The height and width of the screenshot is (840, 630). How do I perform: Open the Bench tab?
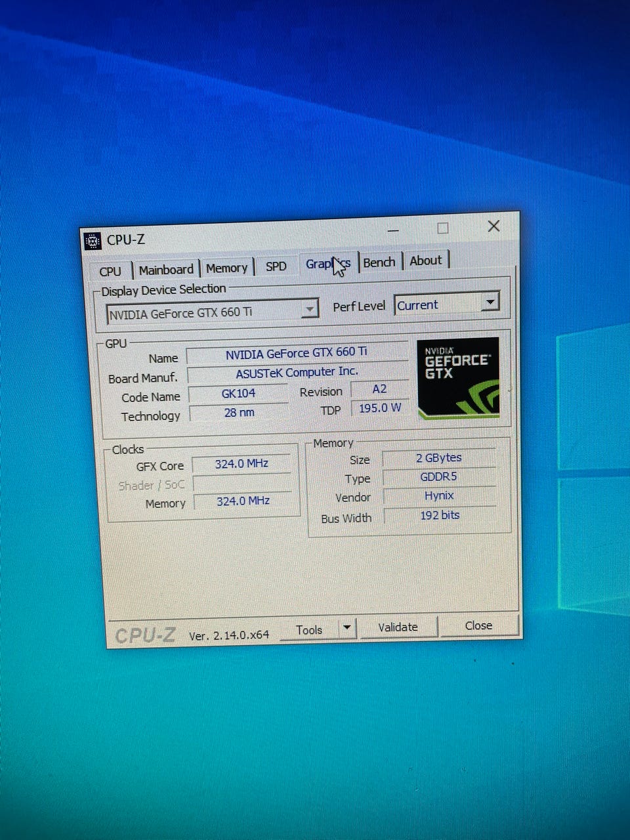(x=379, y=262)
